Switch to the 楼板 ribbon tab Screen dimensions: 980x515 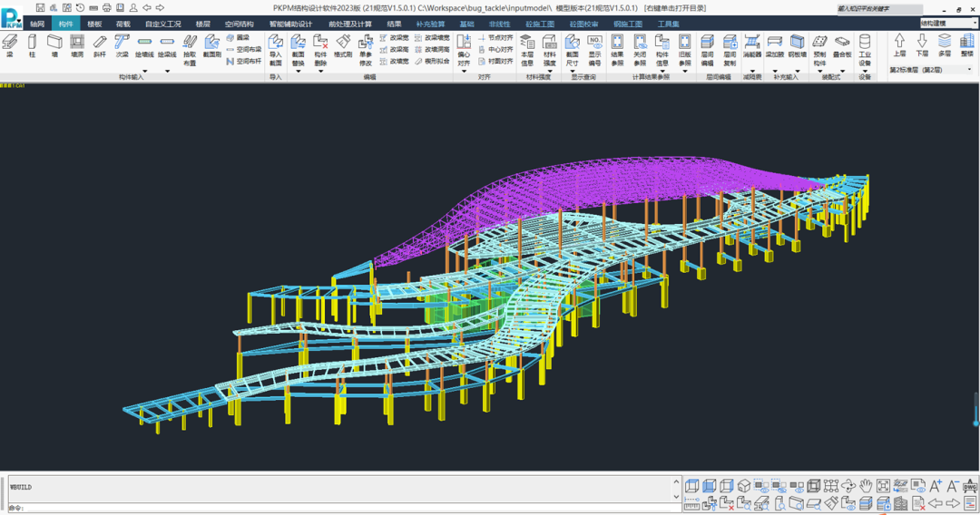tap(94, 24)
